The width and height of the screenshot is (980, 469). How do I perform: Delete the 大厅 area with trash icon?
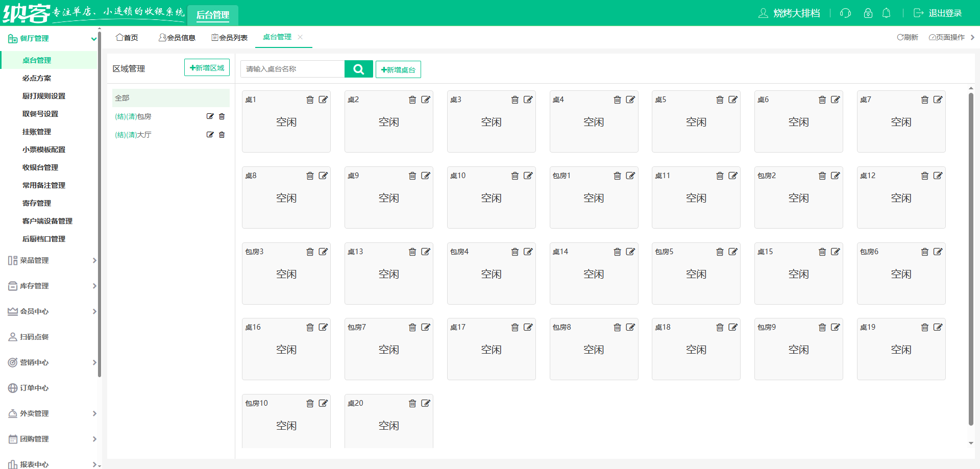point(222,135)
